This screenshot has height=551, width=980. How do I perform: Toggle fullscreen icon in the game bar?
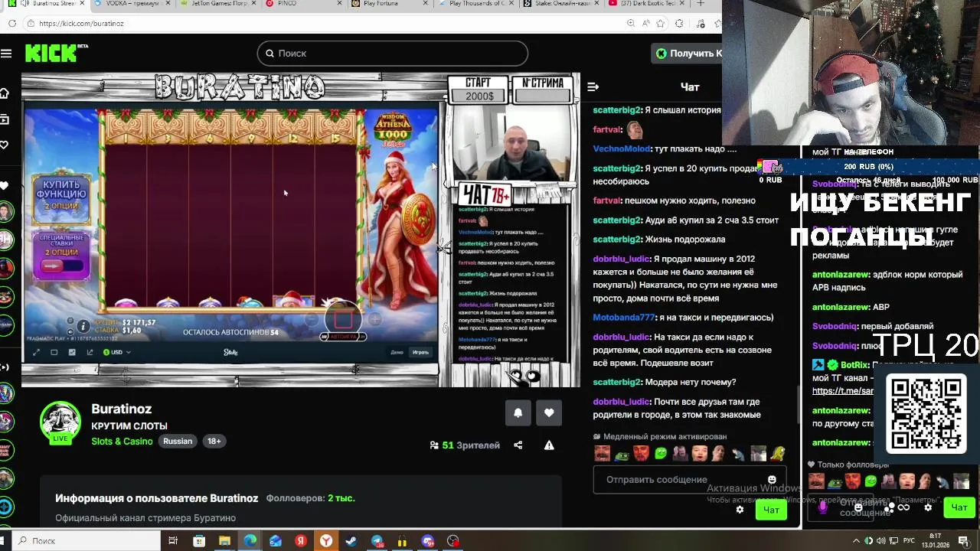pyautogui.click(x=36, y=352)
